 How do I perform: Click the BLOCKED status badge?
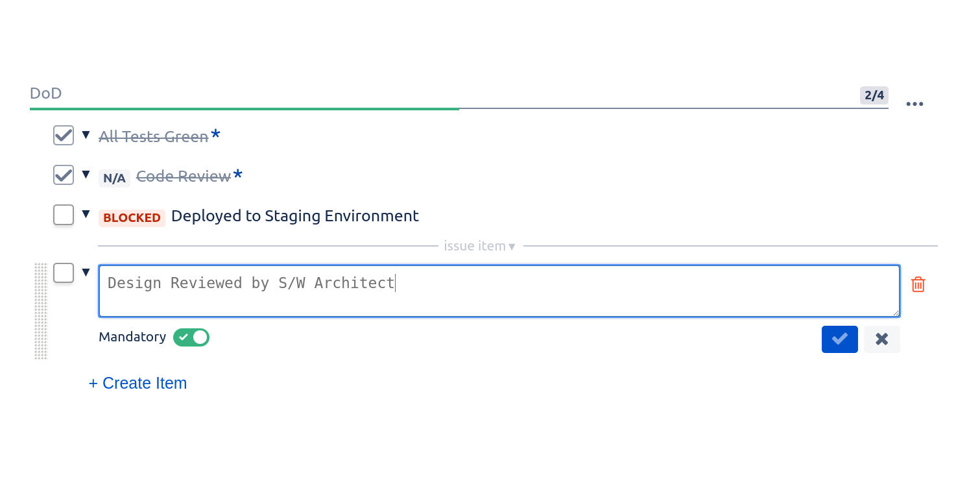tap(132, 217)
